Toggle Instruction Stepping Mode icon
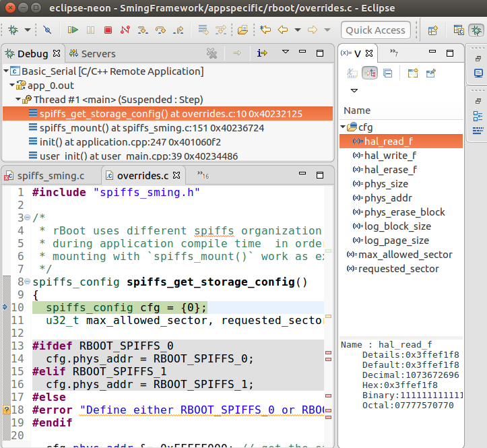This screenshot has width=487, height=448. [262, 53]
